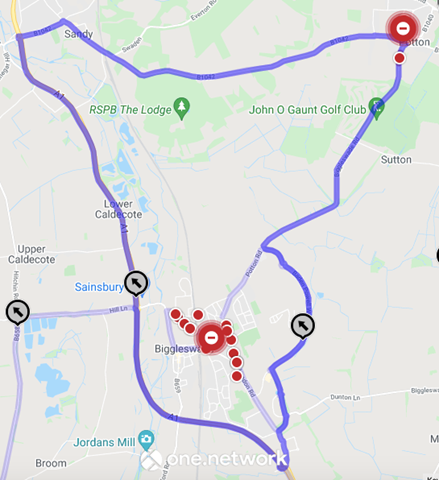Screen dimensions: 439x480
Task: Click the Sandy town label
Action: [x=78, y=34]
